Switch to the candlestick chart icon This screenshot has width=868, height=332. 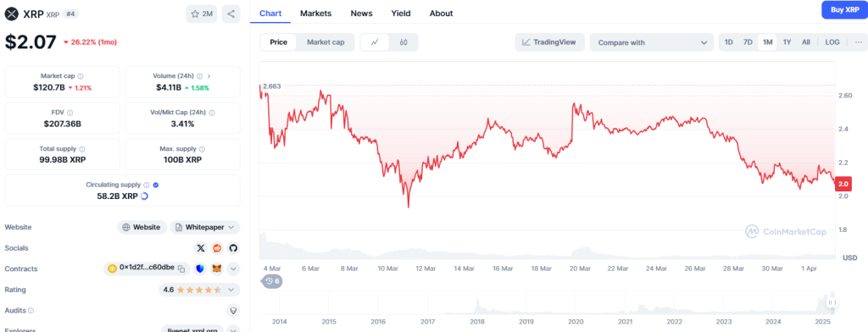[x=403, y=42]
